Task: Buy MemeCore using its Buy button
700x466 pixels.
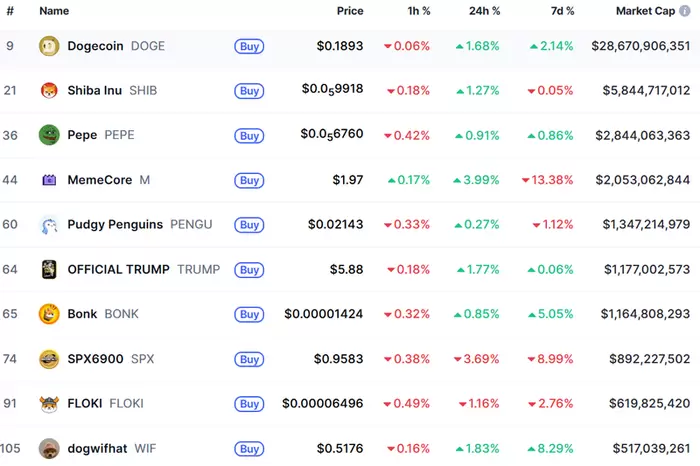Action: (249, 181)
